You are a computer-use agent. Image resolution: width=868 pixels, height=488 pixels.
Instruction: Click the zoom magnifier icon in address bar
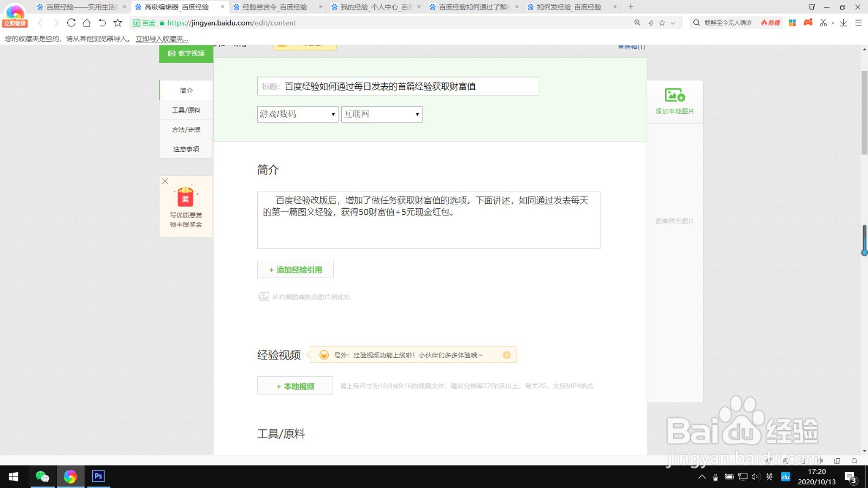637,23
